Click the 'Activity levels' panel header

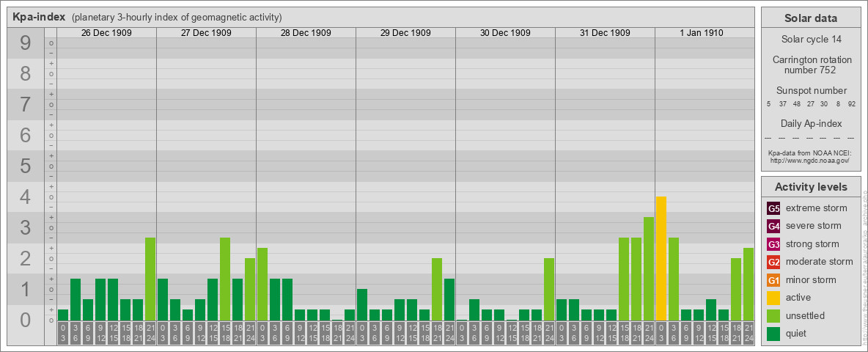tap(811, 187)
